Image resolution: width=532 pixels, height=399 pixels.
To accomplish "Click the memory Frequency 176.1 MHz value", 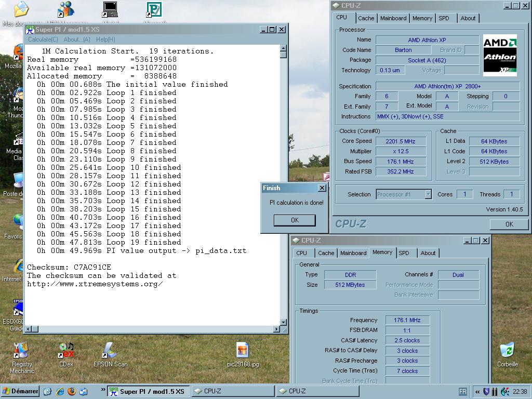I will coord(407,320).
